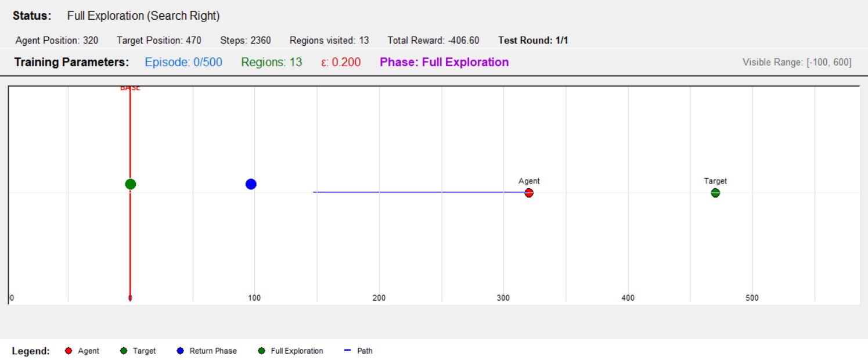Click the 'Full Exploration' legend text
Screen dimensions: 868x360
(x=297, y=351)
